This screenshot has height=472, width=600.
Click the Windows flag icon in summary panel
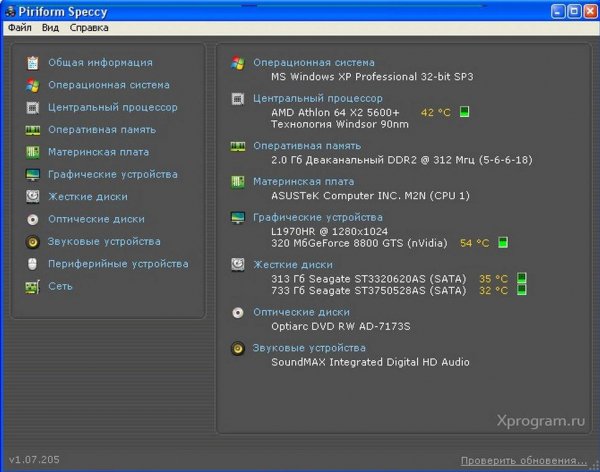[238, 63]
